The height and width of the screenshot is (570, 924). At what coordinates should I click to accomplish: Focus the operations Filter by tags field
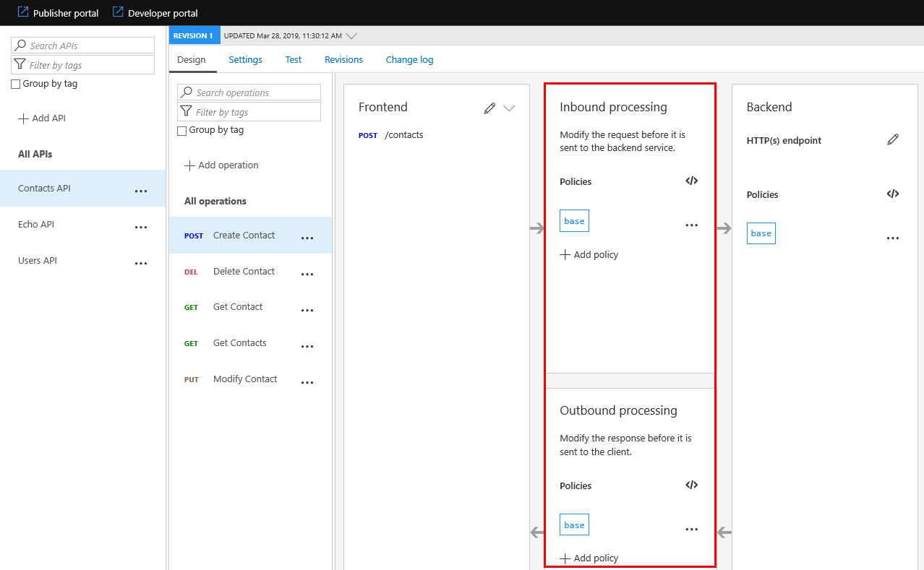[249, 112]
